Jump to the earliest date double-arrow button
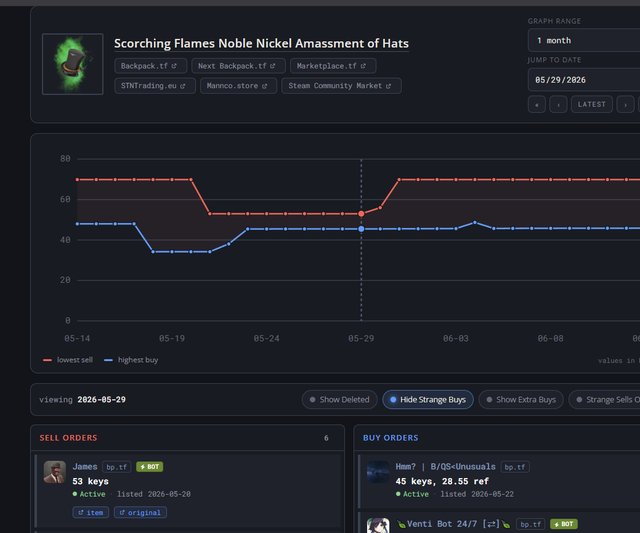 point(537,104)
